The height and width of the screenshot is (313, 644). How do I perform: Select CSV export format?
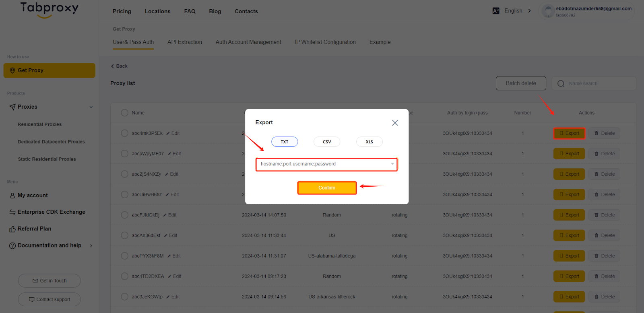pos(327,142)
